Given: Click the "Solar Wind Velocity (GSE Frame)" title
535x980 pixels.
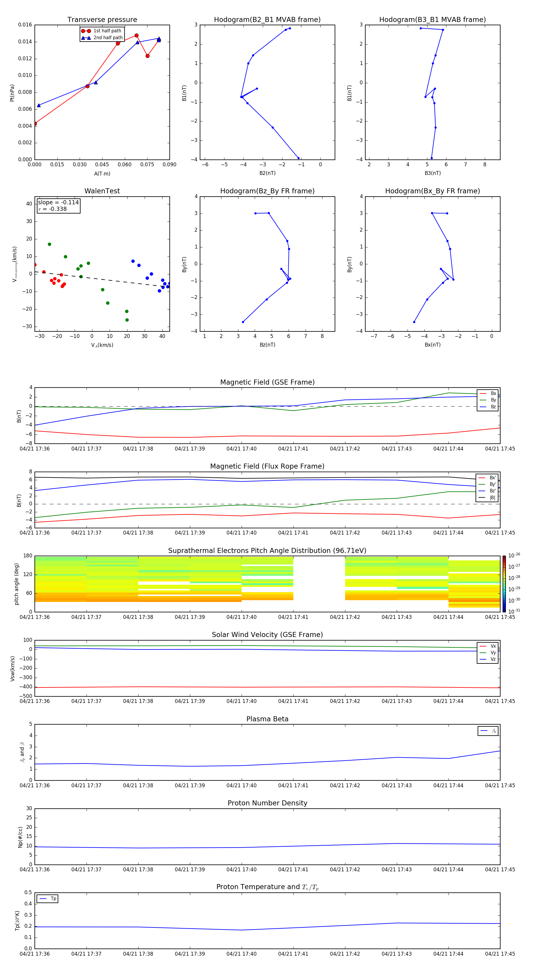Looking at the screenshot, I should 267,635.
